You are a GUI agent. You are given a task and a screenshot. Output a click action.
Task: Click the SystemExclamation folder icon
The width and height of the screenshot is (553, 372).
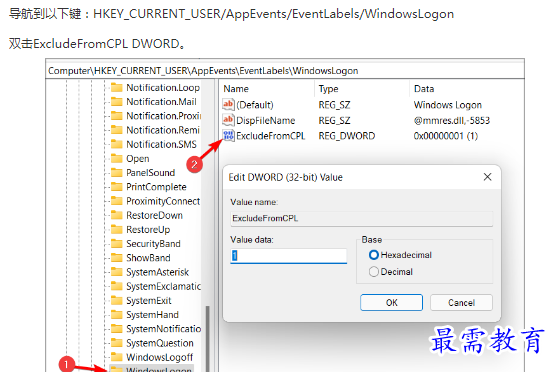tap(116, 286)
